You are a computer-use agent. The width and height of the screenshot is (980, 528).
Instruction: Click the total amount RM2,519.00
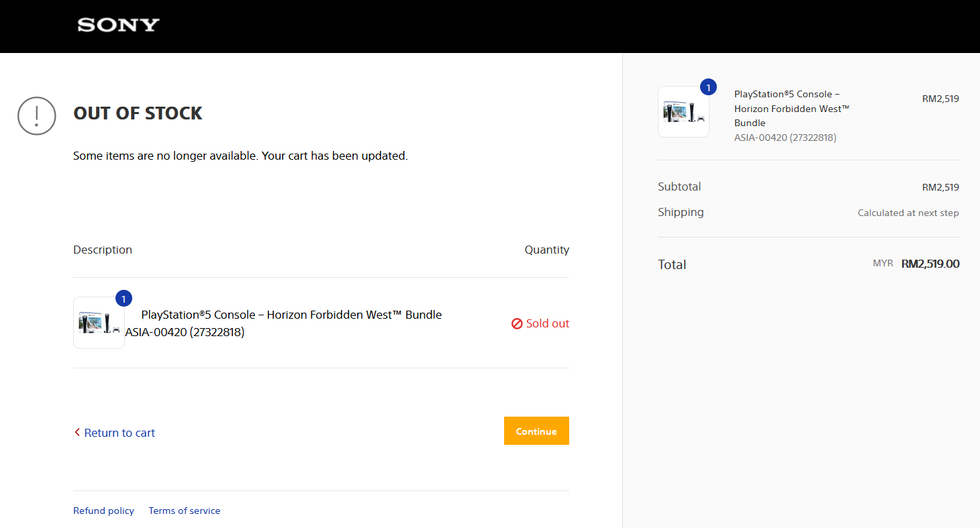[930, 264]
